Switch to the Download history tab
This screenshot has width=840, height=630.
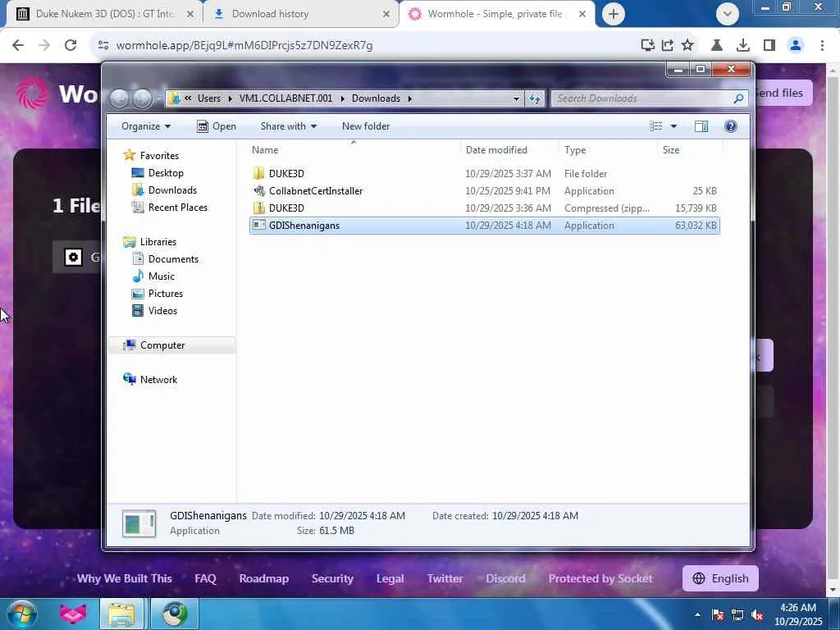[x=302, y=14]
